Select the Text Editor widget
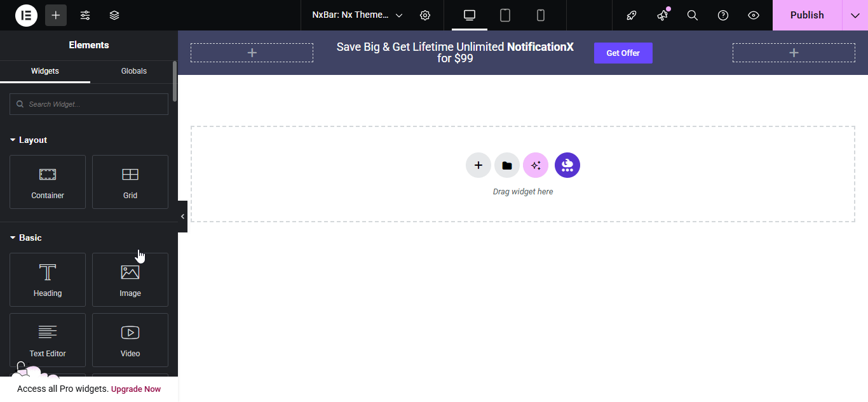The image size is (868, 402). 48,340
